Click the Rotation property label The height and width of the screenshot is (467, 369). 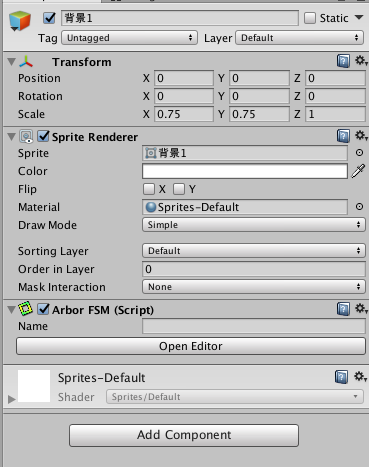[x=40, y=96]
